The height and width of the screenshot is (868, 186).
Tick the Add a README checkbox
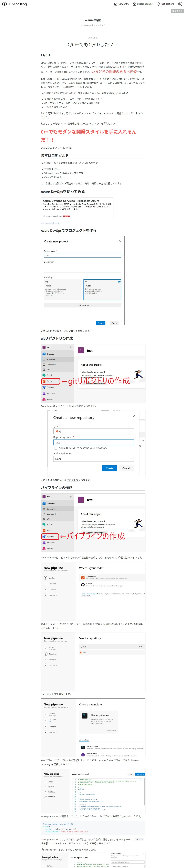[56, 448]
